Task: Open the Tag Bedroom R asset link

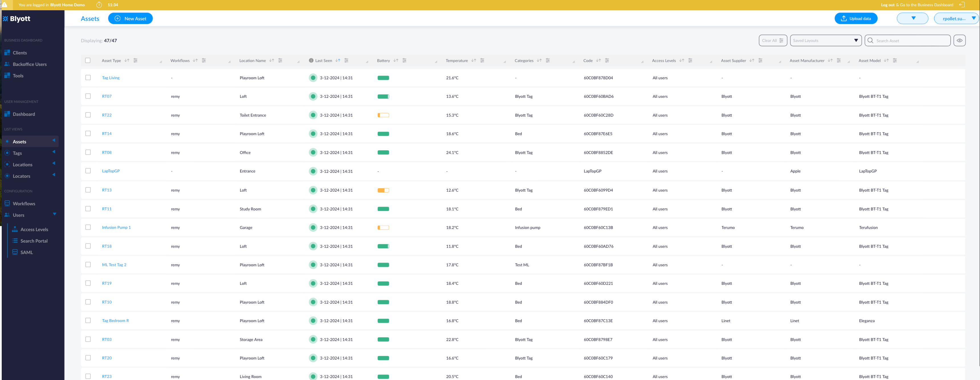Action: pos(115,321)
